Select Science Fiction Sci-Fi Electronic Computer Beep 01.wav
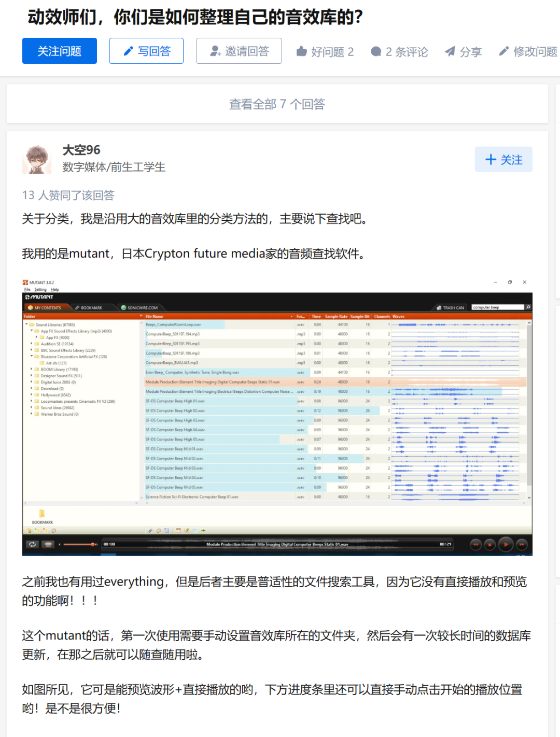This screenshot has width=560, height=737. point(335,497)
